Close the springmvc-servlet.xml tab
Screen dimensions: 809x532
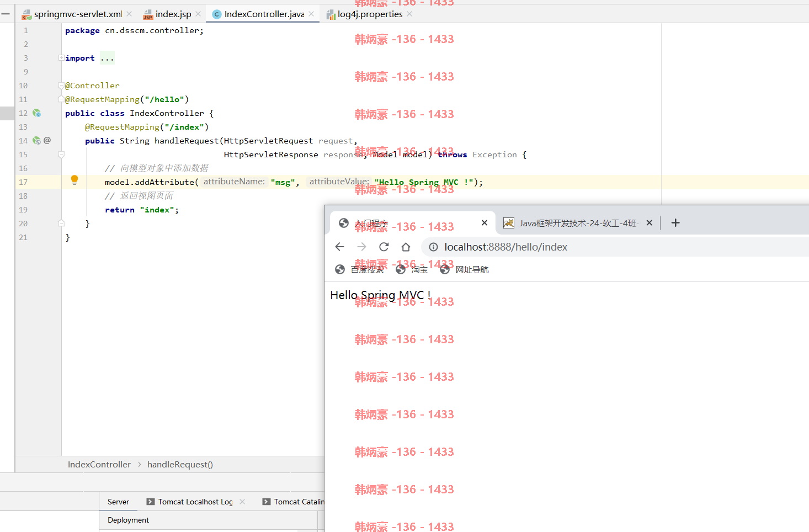point(129,14)
